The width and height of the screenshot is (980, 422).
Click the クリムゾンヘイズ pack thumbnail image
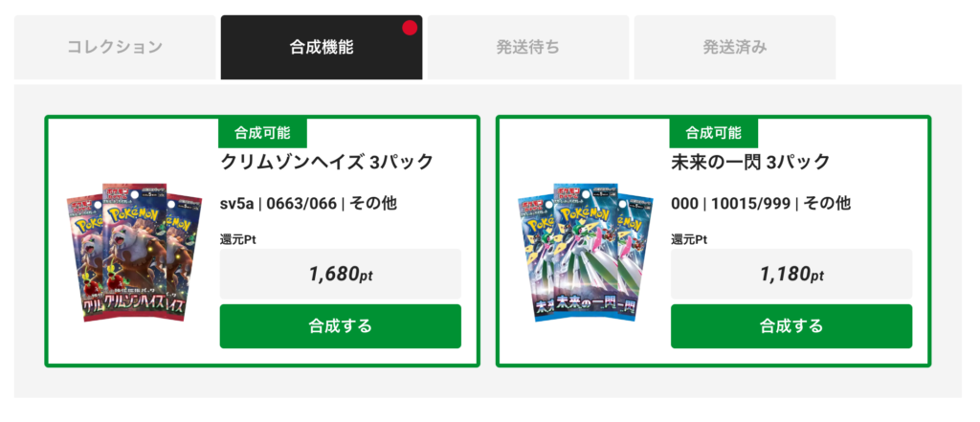(x=134, y=253)
